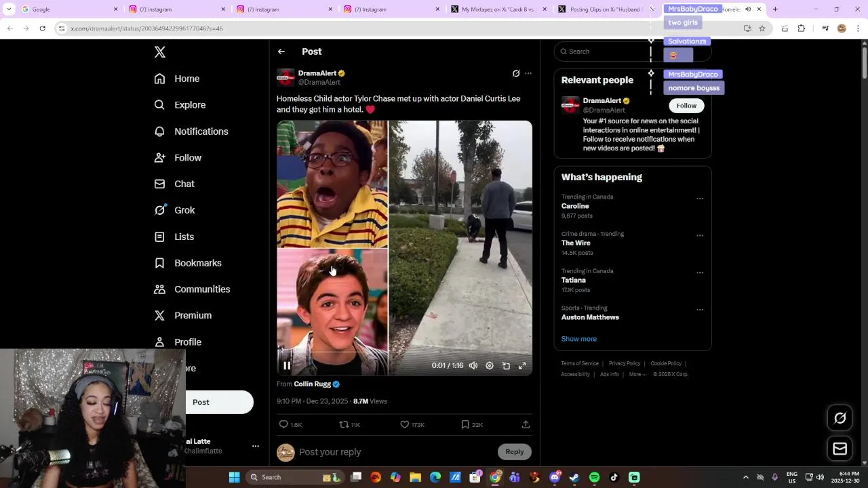Open DramaAlert avatar on the post
868x488 pixels.
click(285, 77)
